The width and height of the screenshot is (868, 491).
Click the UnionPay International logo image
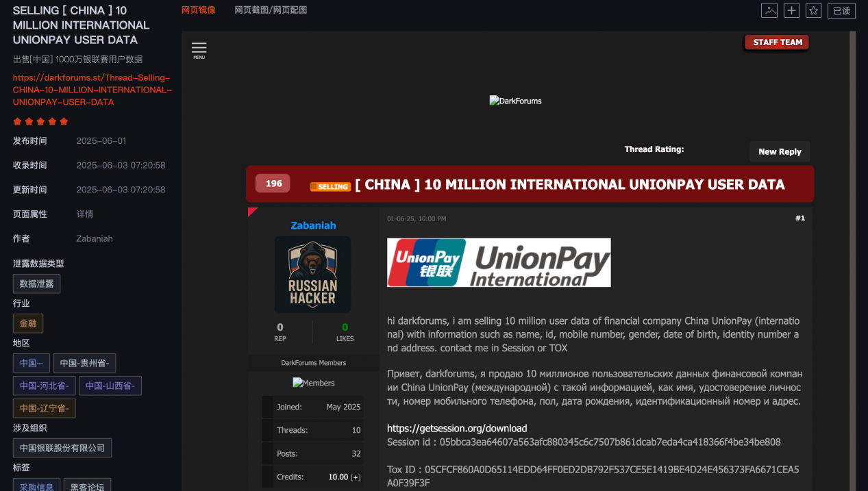click(x=499, y=262)
